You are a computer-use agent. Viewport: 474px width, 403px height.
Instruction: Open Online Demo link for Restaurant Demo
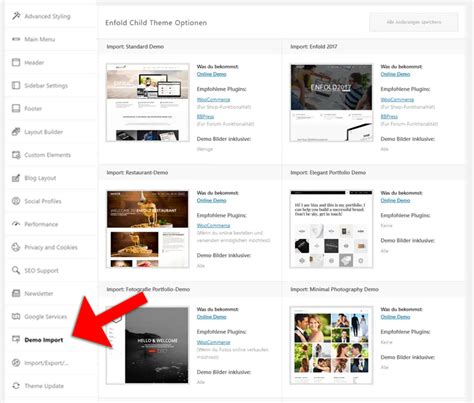tap(211, 200)
